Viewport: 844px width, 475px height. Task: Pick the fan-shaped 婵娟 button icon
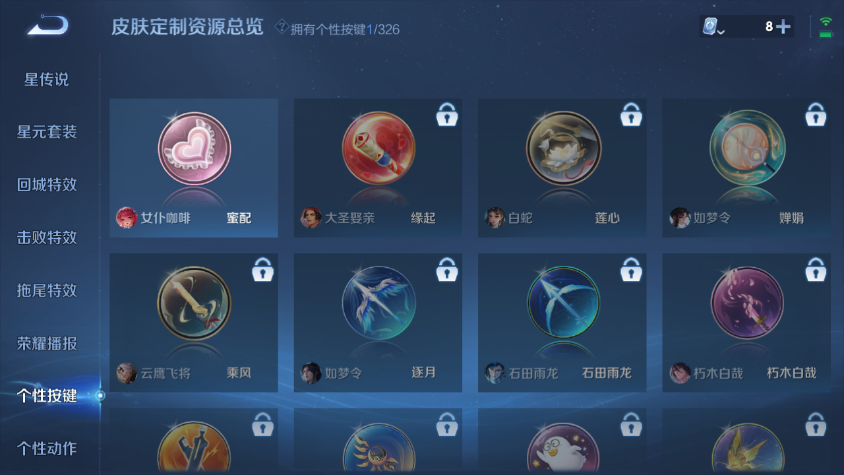(x=747, y=149)
